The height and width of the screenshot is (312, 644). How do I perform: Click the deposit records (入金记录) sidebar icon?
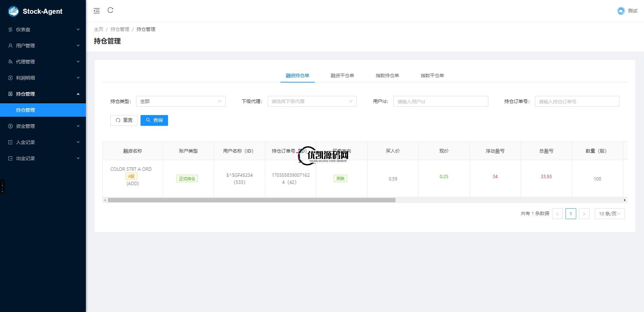pos(10,142)
